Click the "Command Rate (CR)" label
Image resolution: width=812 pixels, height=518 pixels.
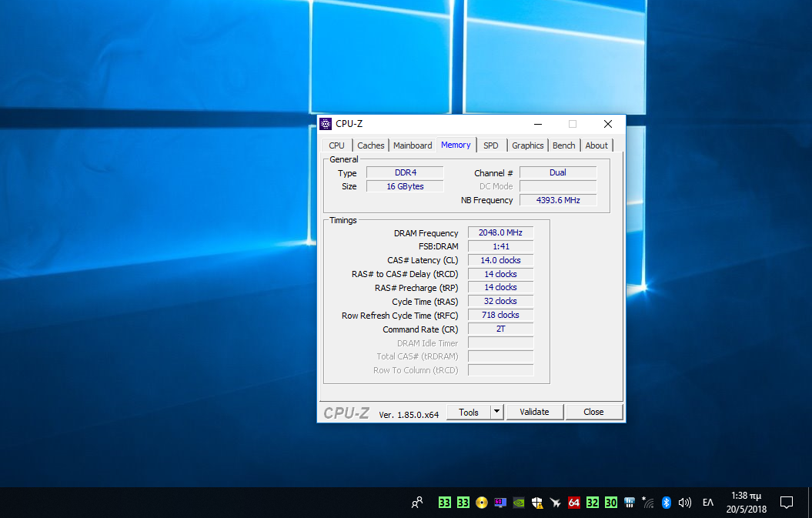tap(420, 329)
